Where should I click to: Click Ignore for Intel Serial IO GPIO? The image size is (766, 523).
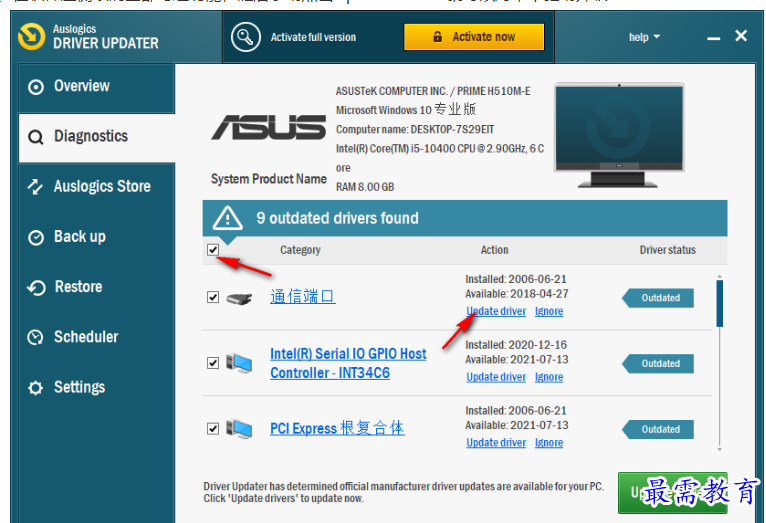(549, 377)
